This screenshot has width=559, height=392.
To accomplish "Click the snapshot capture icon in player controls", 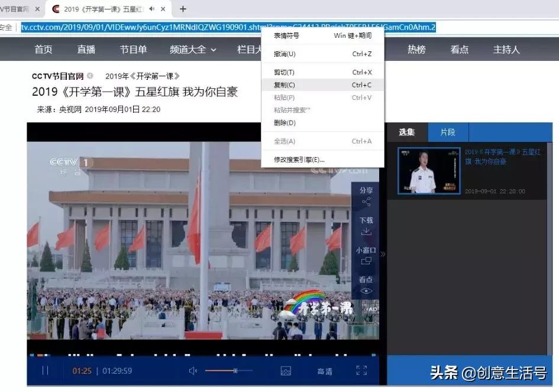I will [286, 371].
